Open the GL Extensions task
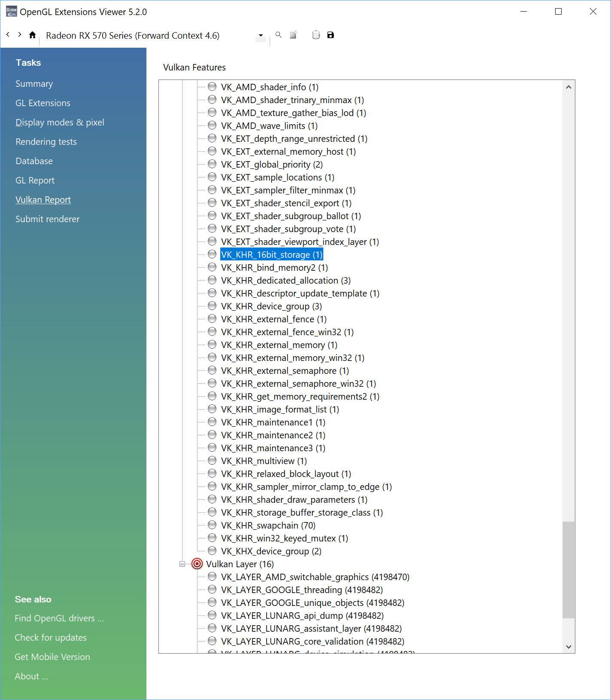 (43, 103)
